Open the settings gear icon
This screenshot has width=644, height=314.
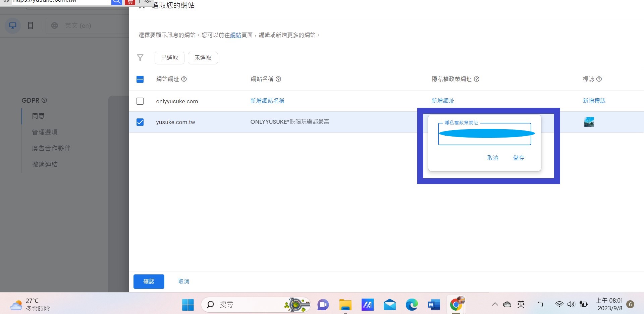(148, 1)
